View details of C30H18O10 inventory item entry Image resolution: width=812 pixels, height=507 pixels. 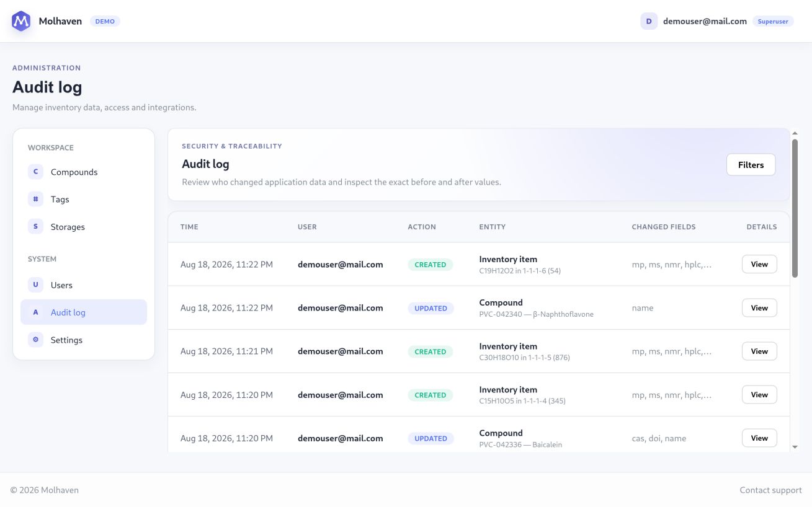click(759, 351)
